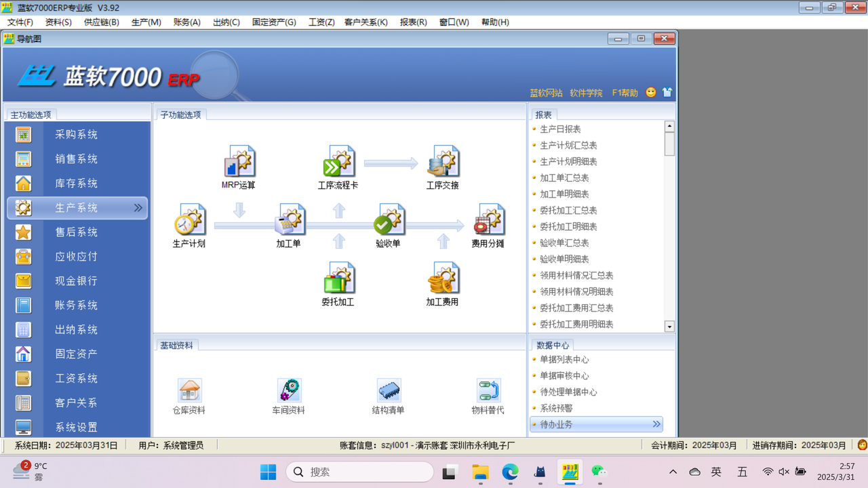Click the 软件学院 link
Viewport: 868px width, 488px height.
tap(587, 93)
